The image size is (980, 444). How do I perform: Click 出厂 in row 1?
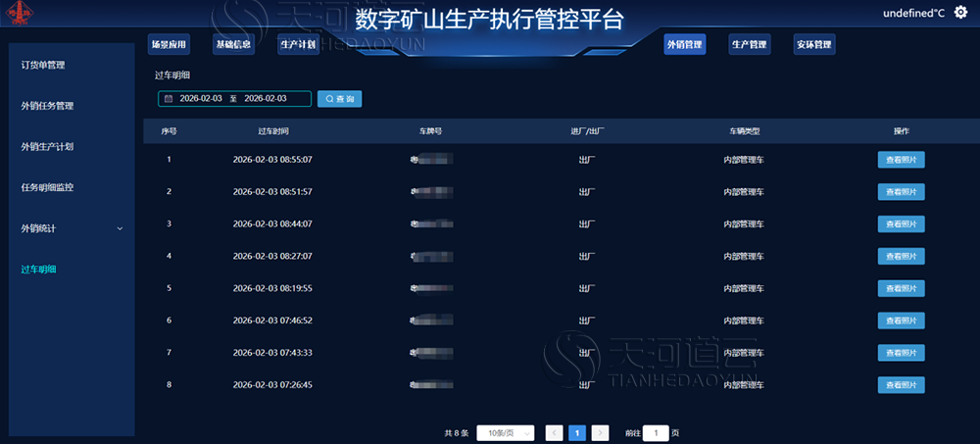point(587,160)
